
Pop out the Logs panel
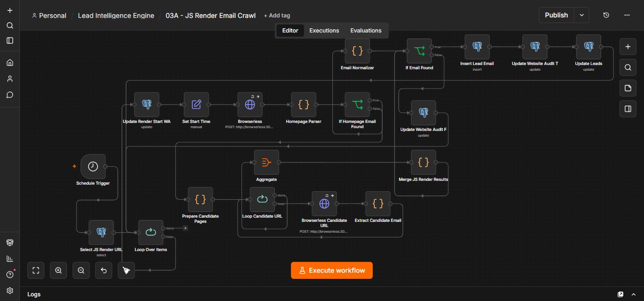620,294
